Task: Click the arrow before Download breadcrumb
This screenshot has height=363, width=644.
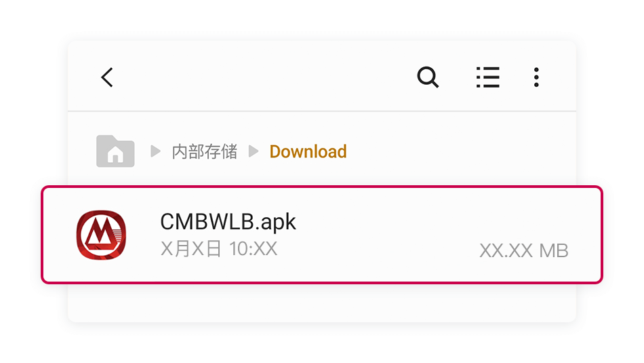Action: click(x=254, y=151)
